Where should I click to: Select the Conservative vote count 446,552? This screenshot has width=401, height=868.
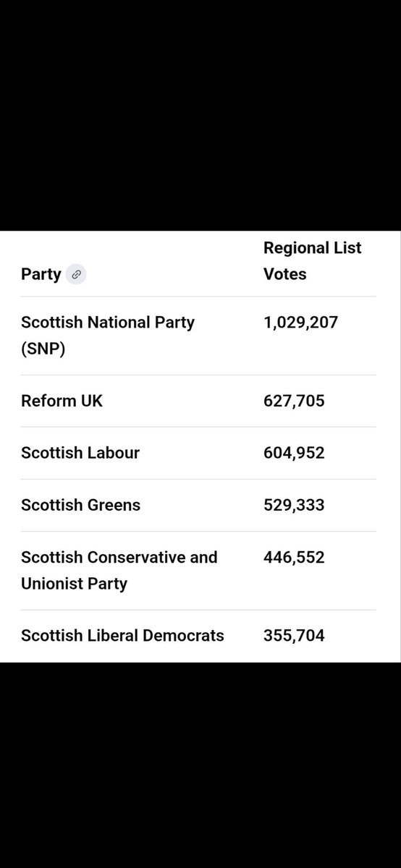[x=294, y=557]
